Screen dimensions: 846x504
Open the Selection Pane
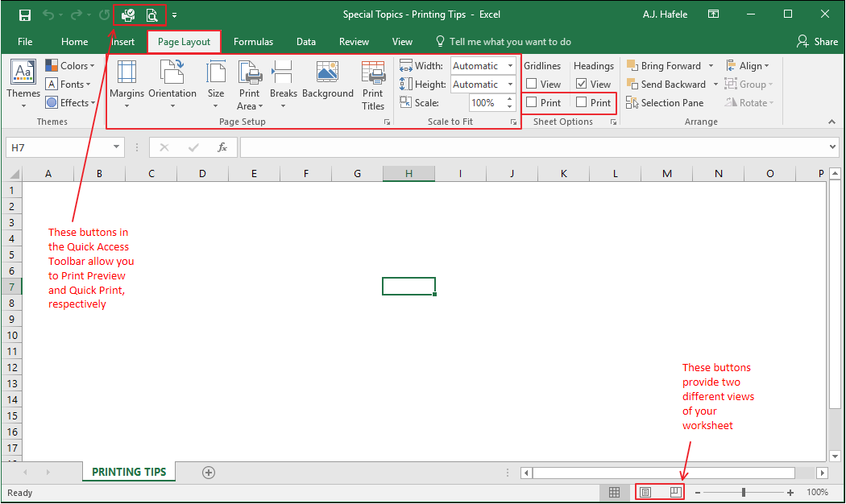coord(665,102)
